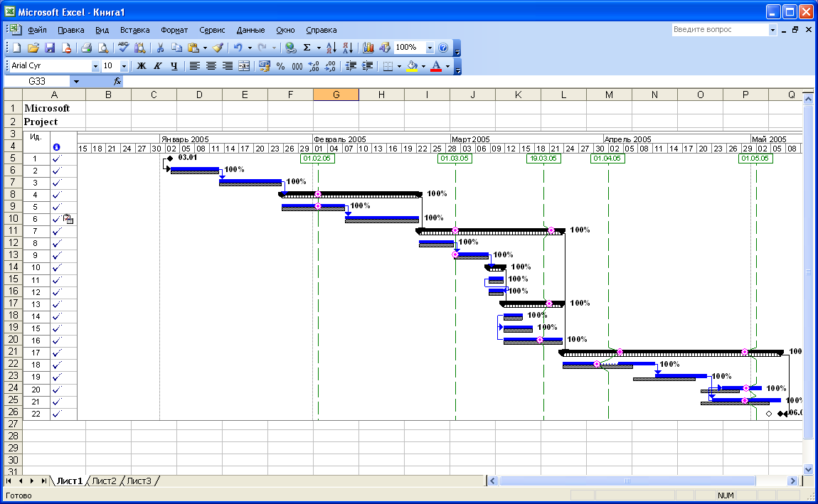This screenshot has height=504, width=818.
Task: Click the Print icon
Action: pyautogui.click(x=87, y=48)
